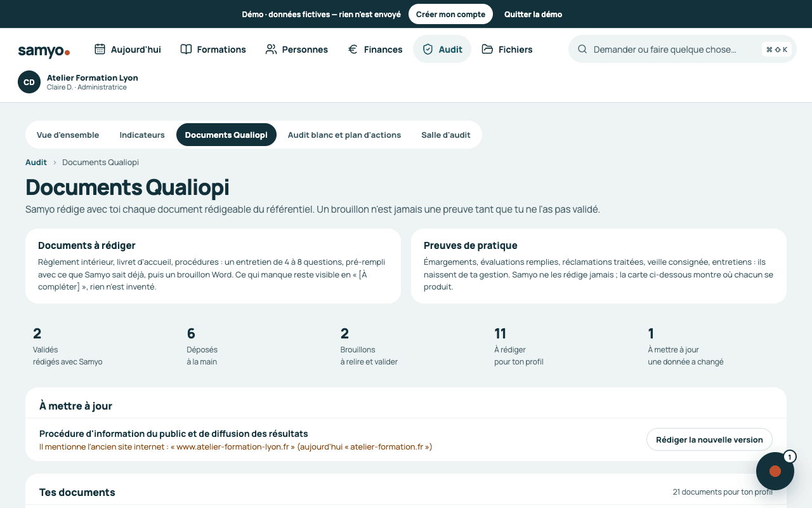Viewport: 812px width, 508px height.
Task: Click Créer mon compte button
Action: coord(450,14)
